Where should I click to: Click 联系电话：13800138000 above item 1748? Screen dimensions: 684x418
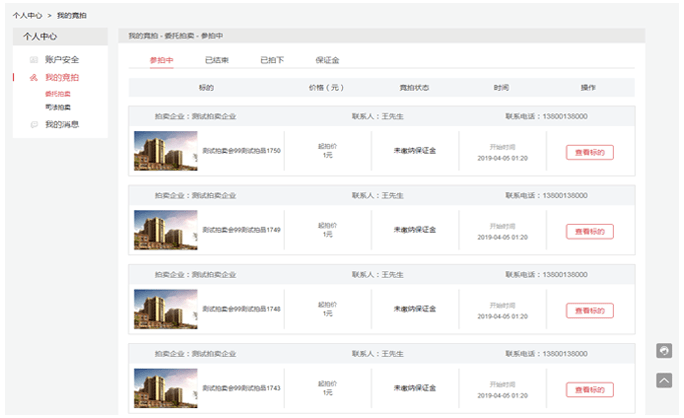tap(547, 274)
